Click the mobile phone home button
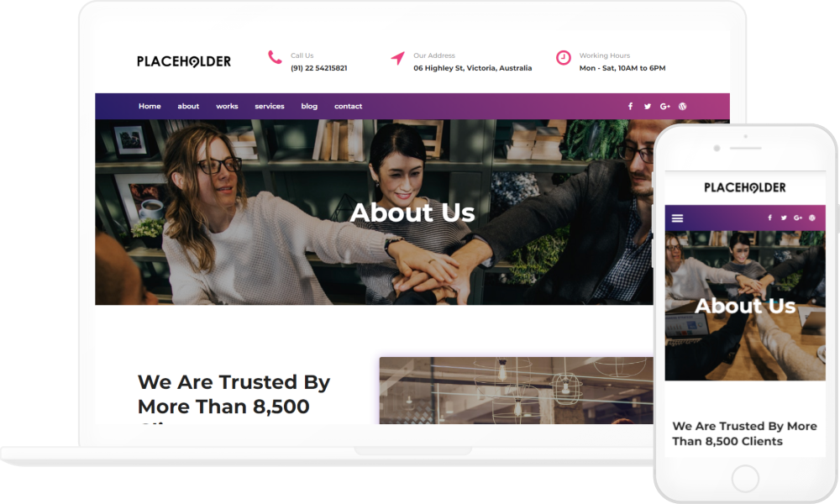Viewport: 840px width, 504px height. (x=745, y=478)
